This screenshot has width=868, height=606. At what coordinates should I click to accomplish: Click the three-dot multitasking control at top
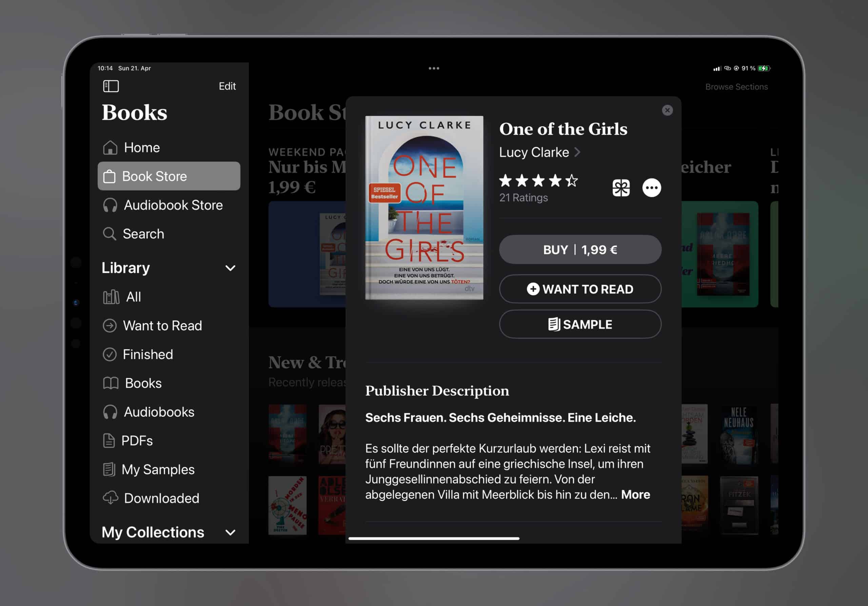434,69
